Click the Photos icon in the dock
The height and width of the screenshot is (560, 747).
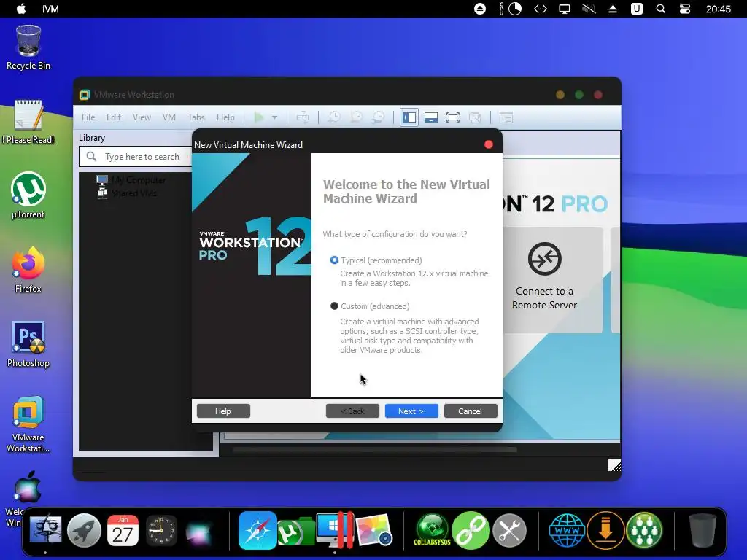point(374,529)
